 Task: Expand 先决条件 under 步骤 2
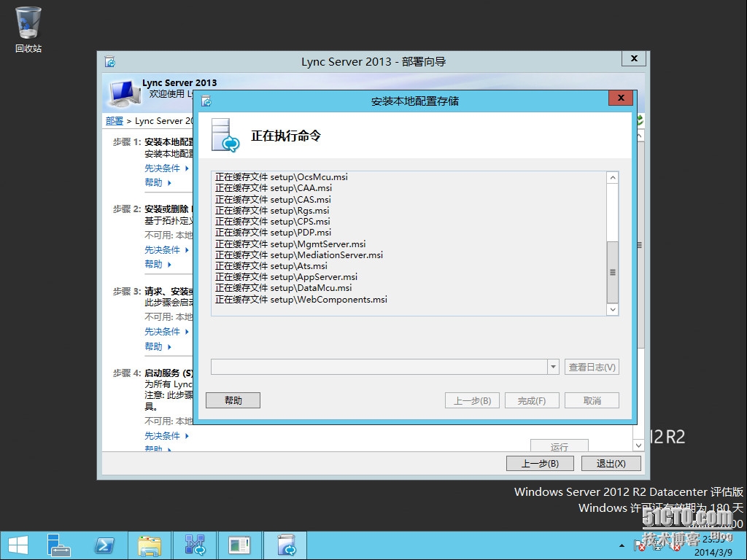166,250
